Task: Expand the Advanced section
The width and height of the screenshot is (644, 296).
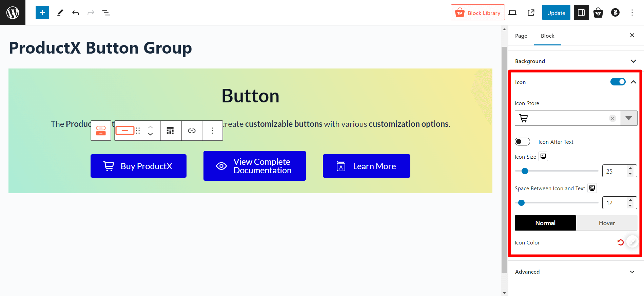Action: 576,272
